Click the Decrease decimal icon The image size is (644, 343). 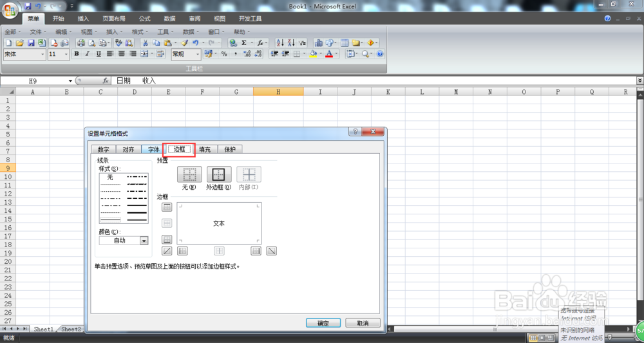coord(258,54)
